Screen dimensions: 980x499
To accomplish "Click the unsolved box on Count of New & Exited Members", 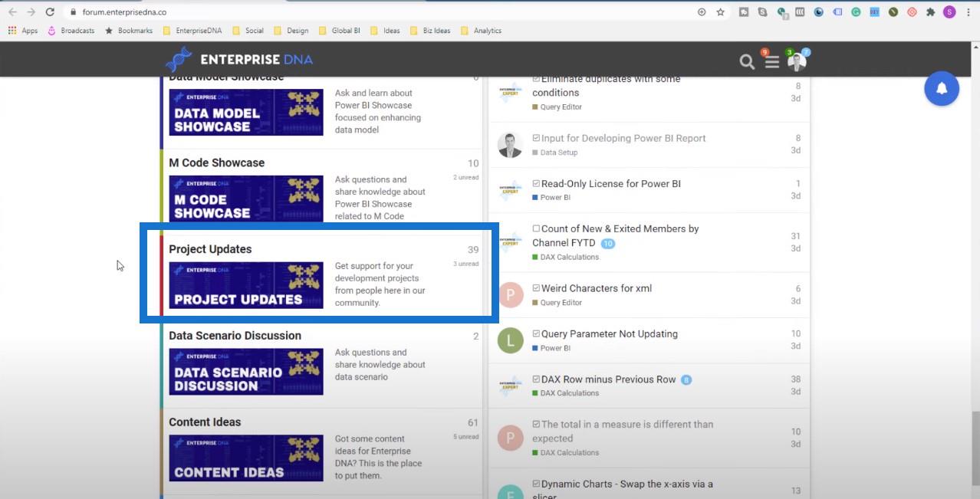I will [x=536, y=228].
